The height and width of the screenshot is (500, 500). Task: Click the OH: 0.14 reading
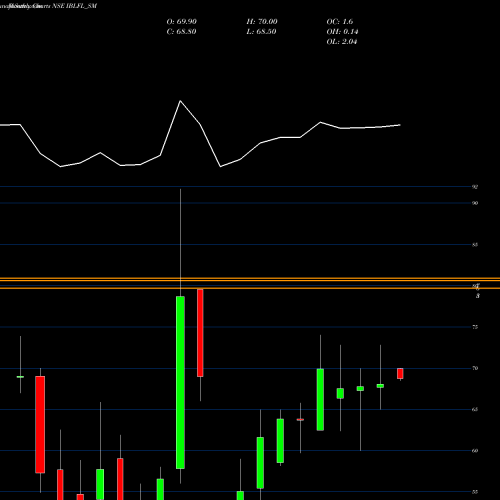coord(342,32)
